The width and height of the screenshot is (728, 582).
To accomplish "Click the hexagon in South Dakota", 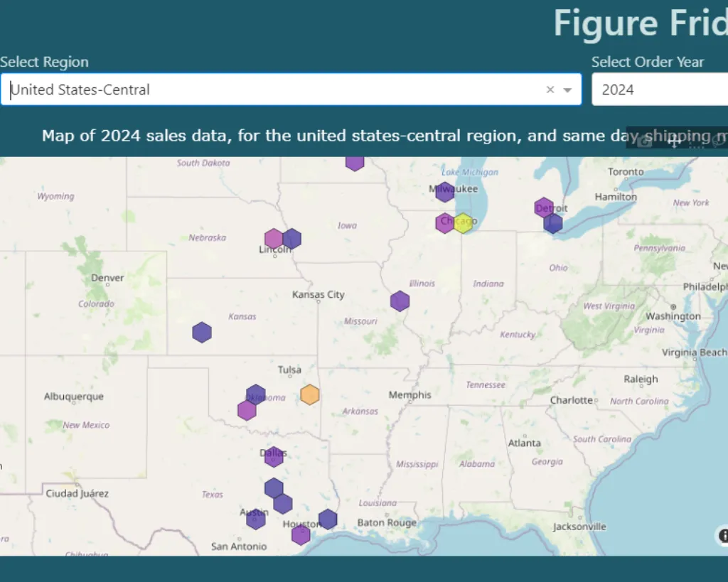I will (x=355, y=162).
